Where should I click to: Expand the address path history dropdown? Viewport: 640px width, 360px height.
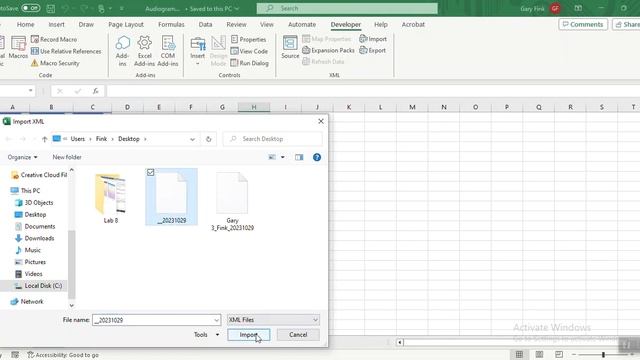point(192,139)
